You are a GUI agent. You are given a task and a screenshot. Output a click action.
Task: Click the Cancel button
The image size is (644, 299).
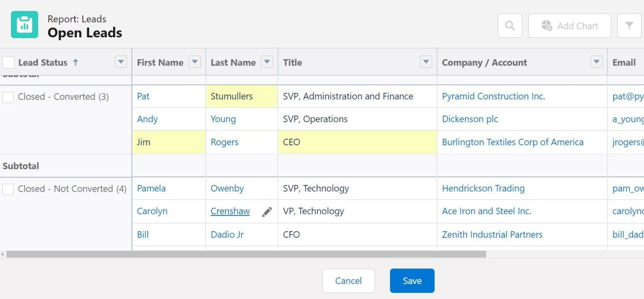pyautogui.click(x=348, y=281)
